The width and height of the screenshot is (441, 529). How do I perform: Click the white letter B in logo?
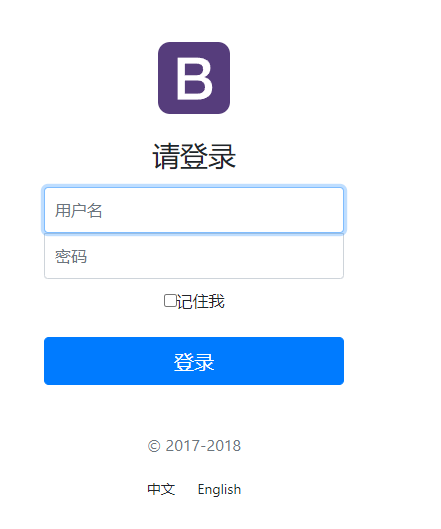point(194,78)
